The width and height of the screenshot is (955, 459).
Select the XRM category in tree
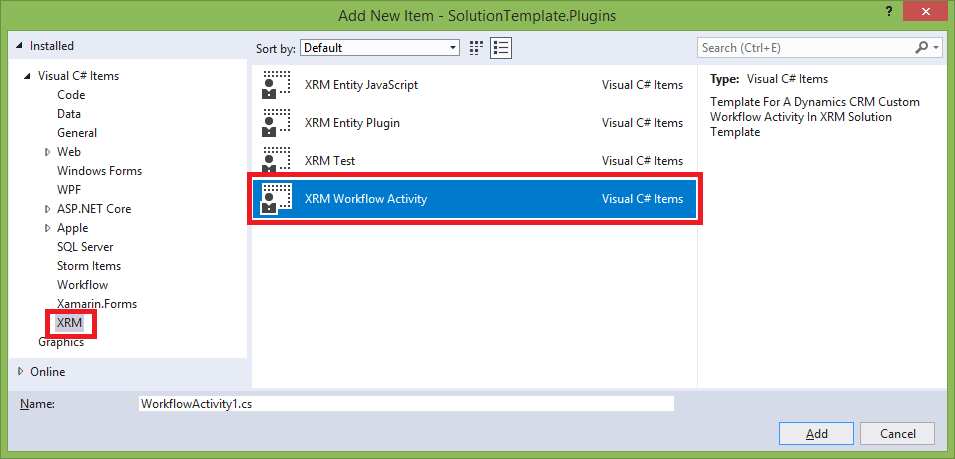[69, 323]
